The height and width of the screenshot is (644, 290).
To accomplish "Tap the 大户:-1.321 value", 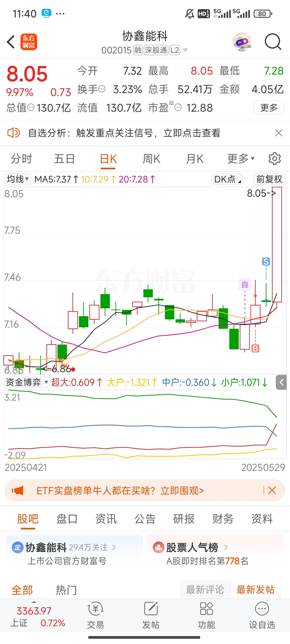I will [132, 382].
